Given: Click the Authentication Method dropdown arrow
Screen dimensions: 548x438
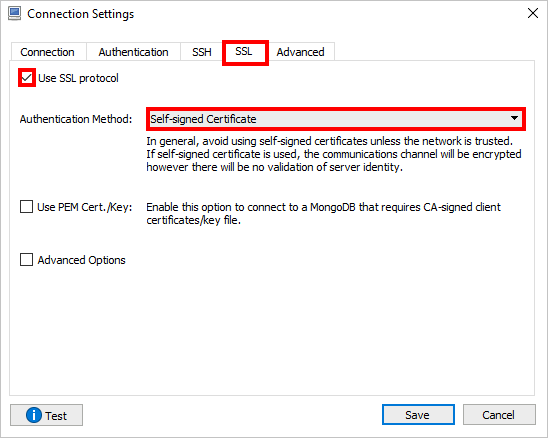Looking at the screenshot, I should (x=514, y=118).
